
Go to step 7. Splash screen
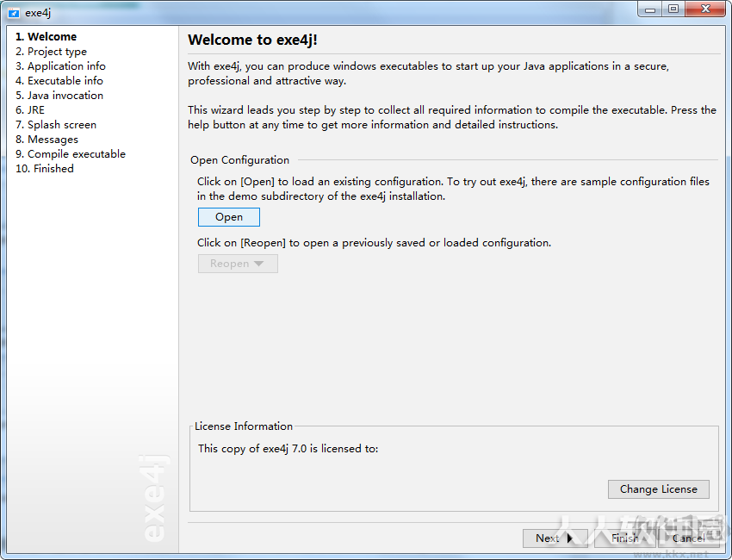pos(56,125)
